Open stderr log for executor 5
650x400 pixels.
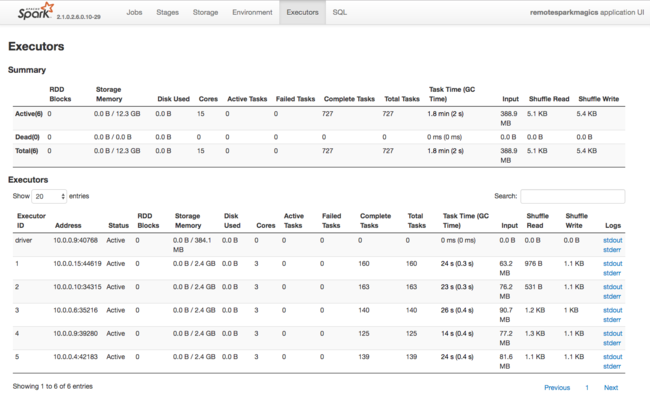pos(612,365)
